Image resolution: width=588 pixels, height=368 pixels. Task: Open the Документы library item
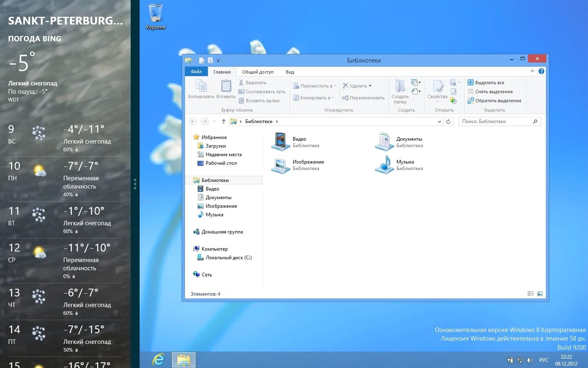tap(399, 142)
